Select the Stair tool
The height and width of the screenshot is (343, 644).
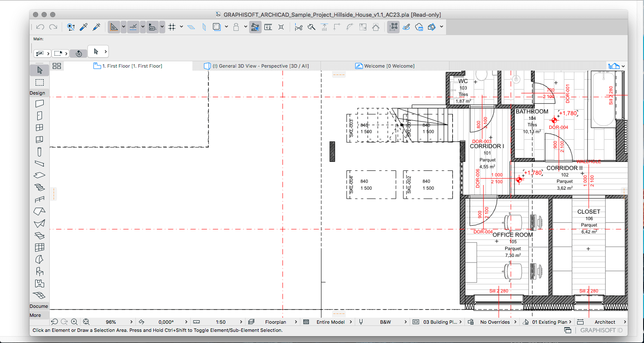click(x=39, y=188)
